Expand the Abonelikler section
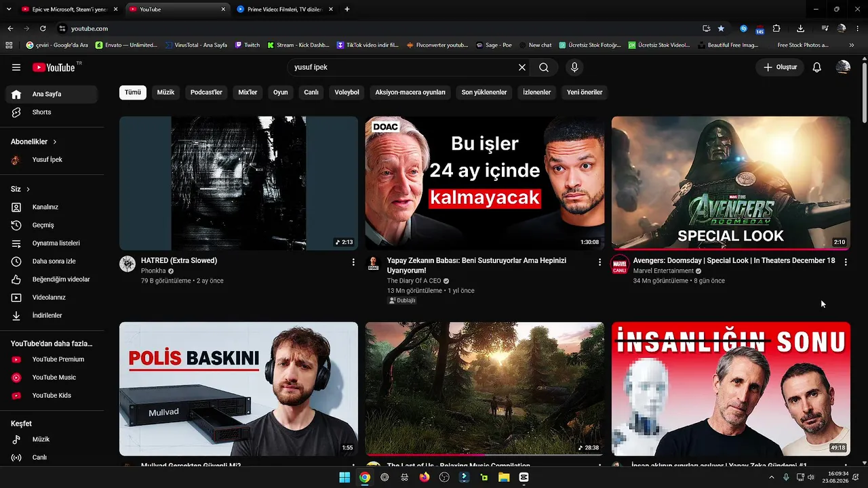 point(34,142)
